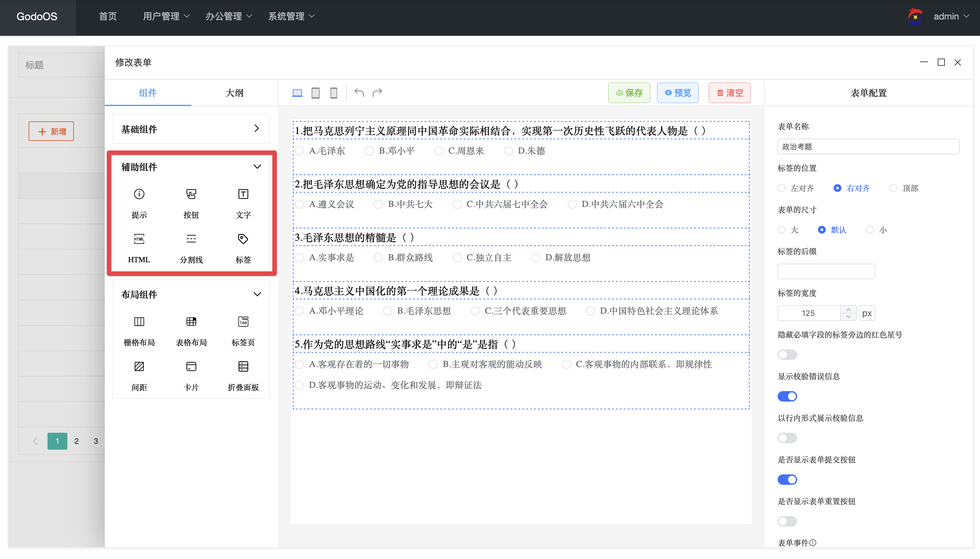Screen dimensions: 980x559
Task: Click the redo arrow icon
Action: pyautogui.click(x=377, y=92)
